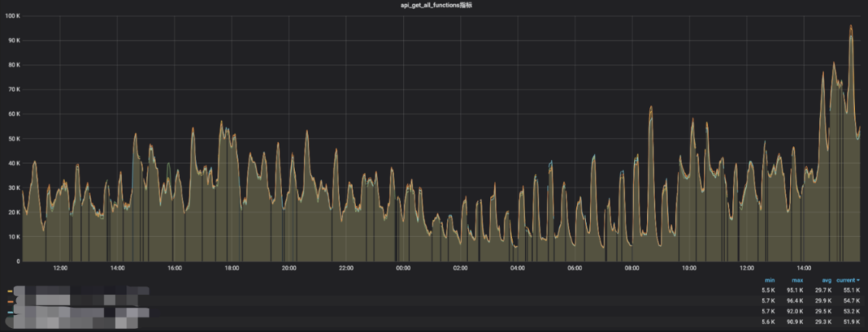Click the current column header in legend
Image resolution: width=868 pixels, height=332 pixels.
click(845, 280)
